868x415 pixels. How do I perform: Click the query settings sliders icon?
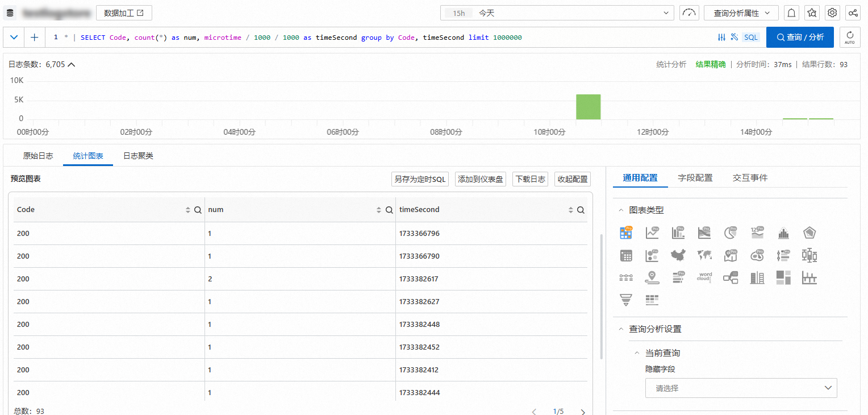[722, 38]
